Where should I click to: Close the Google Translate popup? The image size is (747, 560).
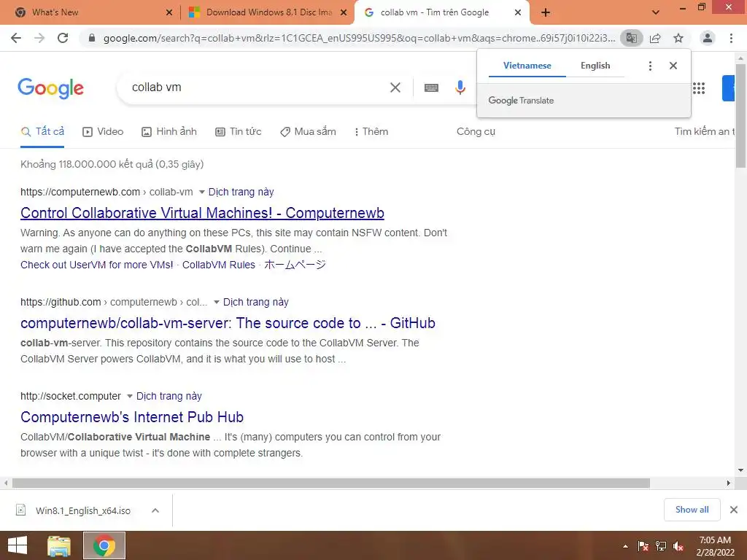(x=673, y=66)
